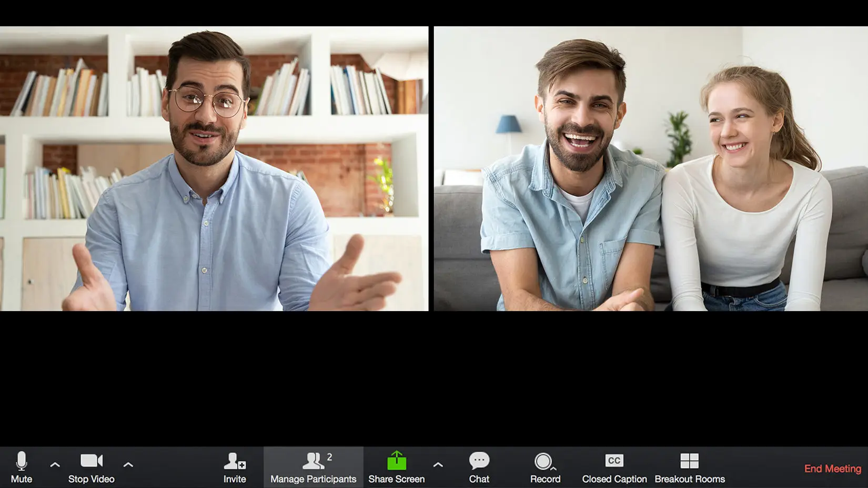This screenshot has width=868, height=488.
Task: Open the Chat speech bubble icon
Action: [x=479, y=461]
